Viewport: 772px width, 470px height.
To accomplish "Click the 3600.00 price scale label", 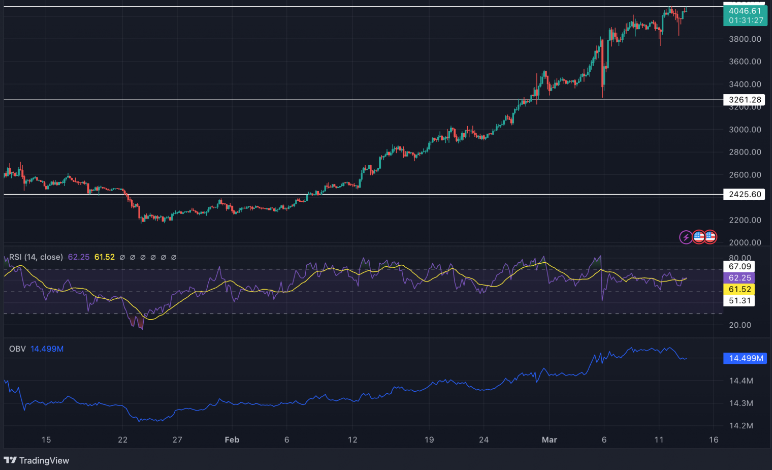I will tap(745, 62).
